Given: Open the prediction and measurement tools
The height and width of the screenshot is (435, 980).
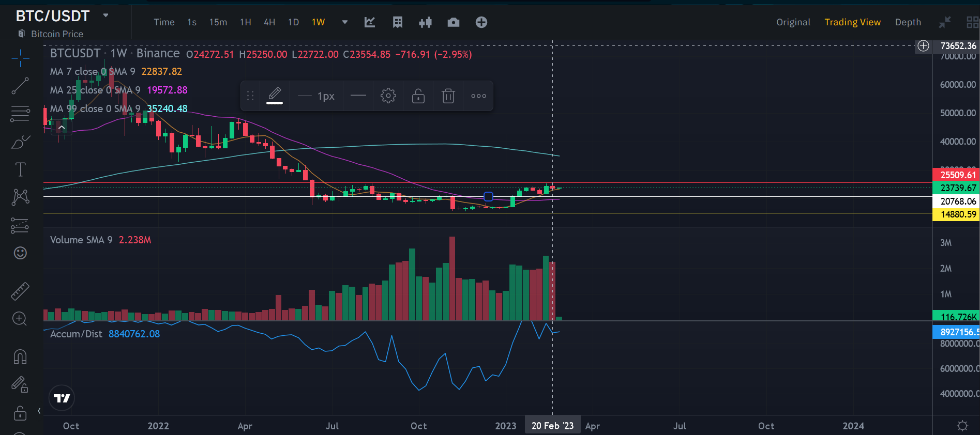Looking at the screenshot, I should point(20,225).
